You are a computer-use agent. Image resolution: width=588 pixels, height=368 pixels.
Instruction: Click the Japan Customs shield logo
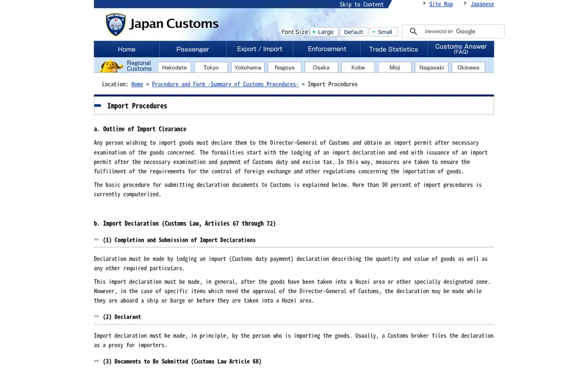click(115, 25)
